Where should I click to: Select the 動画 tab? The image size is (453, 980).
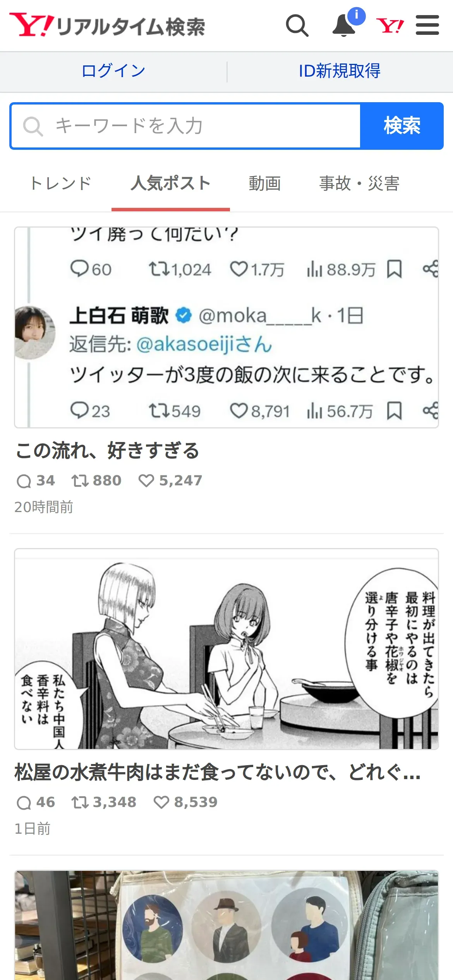pyautogui.click(x=265, y=183)
